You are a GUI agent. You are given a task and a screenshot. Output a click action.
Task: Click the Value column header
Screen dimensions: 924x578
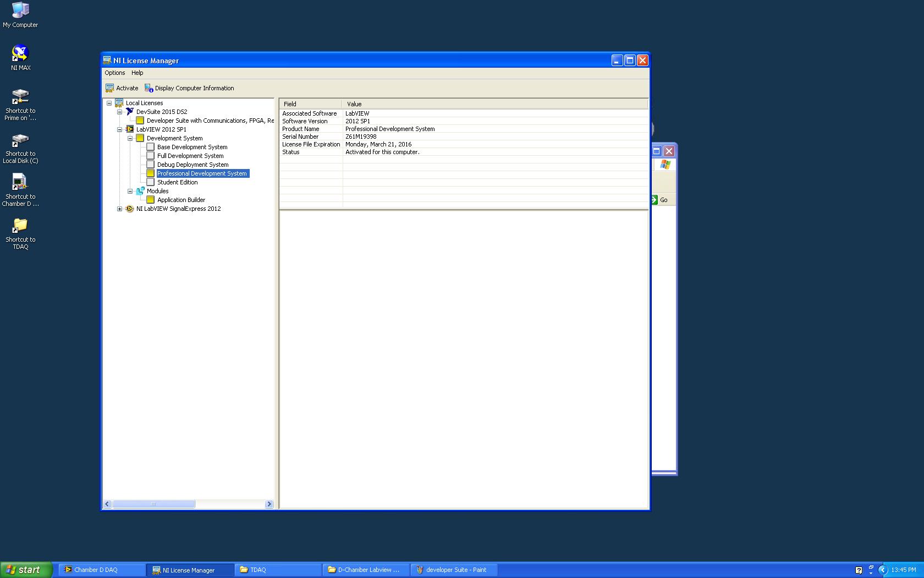tap(495, 104)
